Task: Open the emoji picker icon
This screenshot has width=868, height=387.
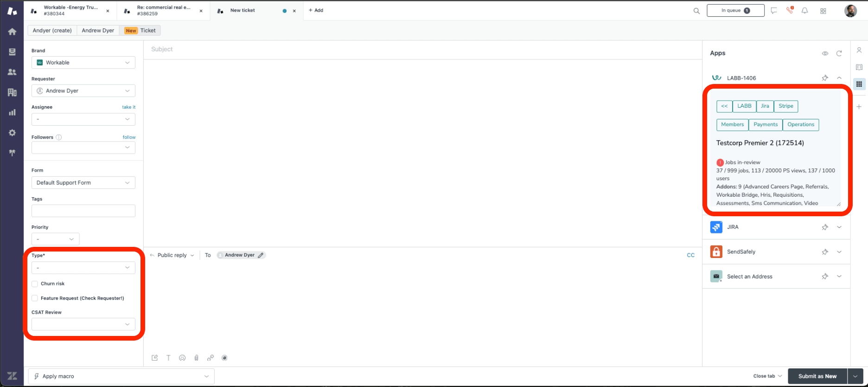Action: (182, 358)
